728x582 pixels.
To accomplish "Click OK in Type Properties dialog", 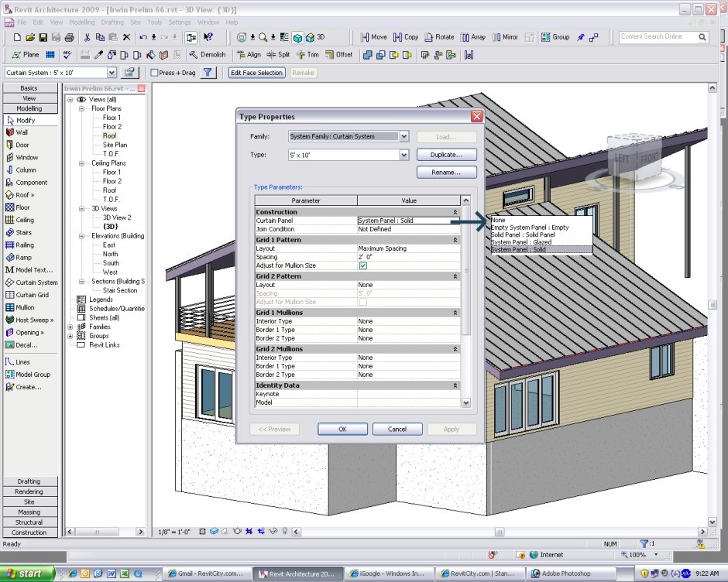I will [x=342, y=429].
